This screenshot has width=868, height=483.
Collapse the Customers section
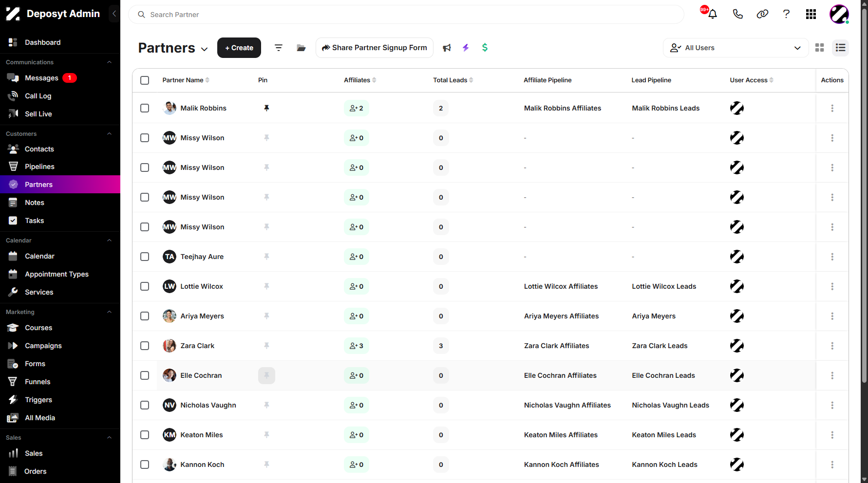coord(109,134)
